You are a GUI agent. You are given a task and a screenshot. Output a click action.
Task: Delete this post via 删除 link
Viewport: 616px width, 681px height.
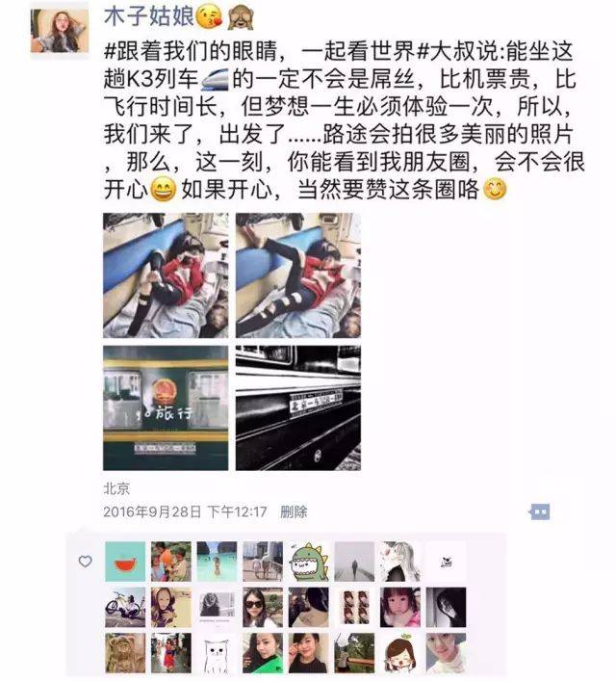click(294, 511)
